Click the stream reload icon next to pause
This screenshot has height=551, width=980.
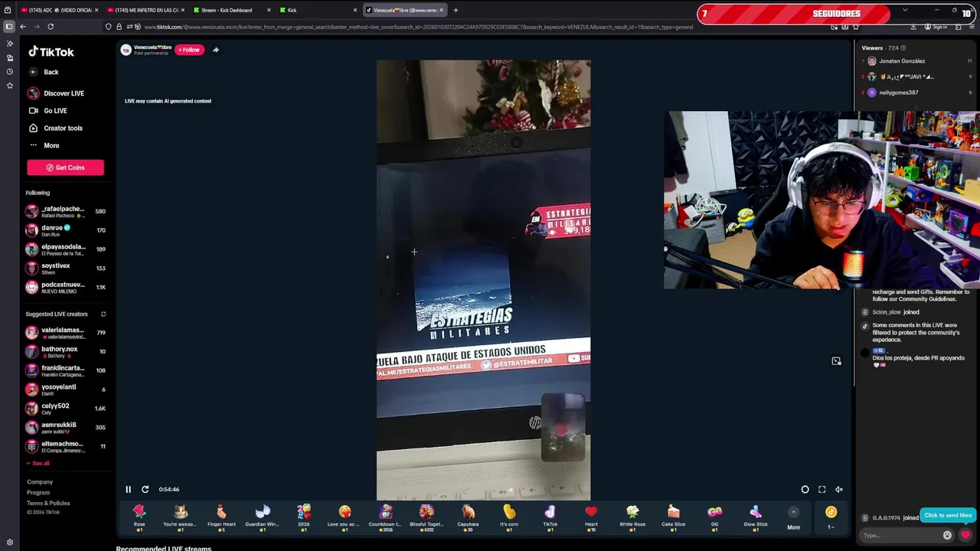[145, 489]
